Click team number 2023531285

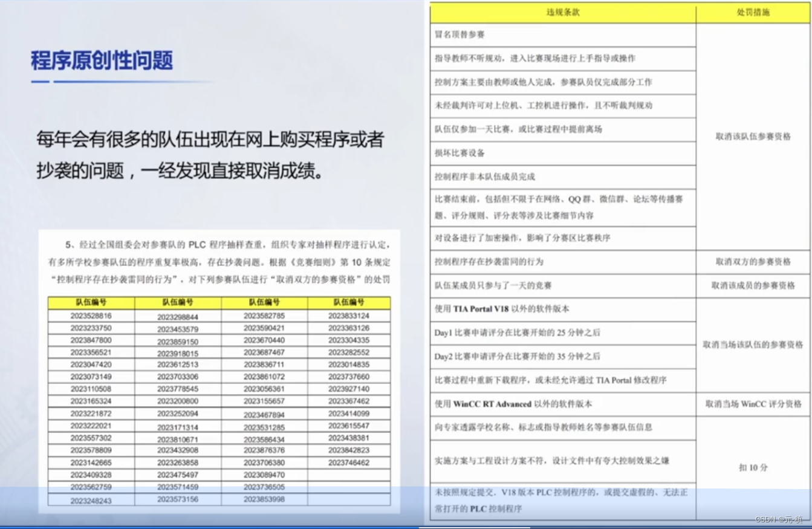tap(264, 427)
